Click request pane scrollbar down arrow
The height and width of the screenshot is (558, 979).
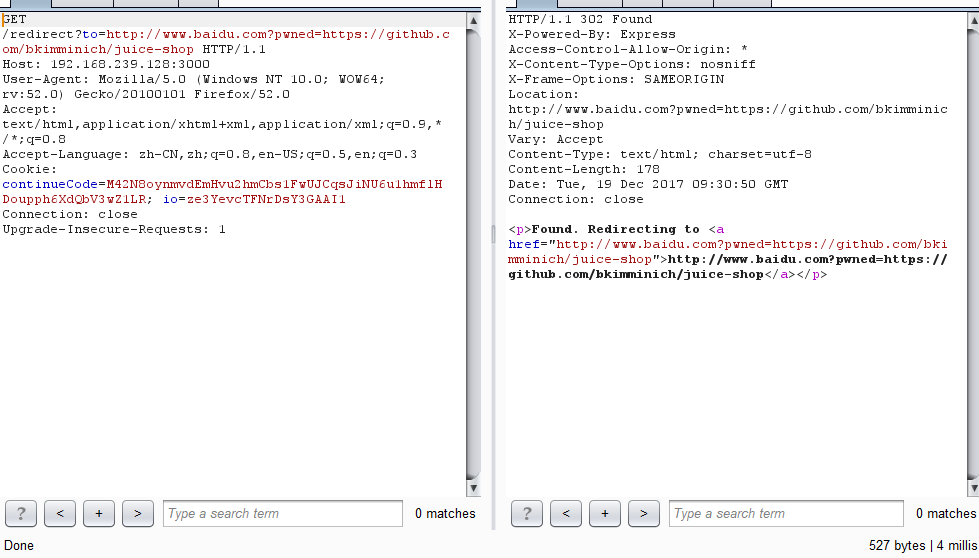tap(473, 488)
